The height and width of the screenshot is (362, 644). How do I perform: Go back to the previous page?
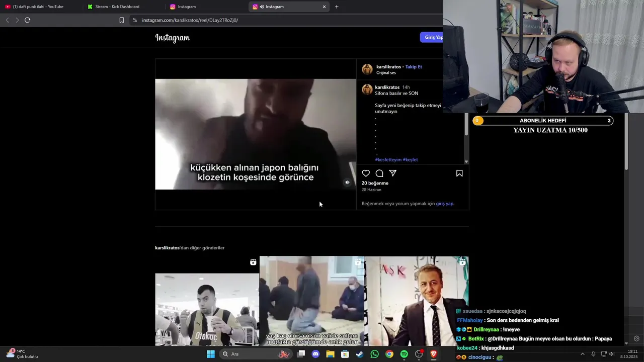pyautogui.click(x=7, y=20)
